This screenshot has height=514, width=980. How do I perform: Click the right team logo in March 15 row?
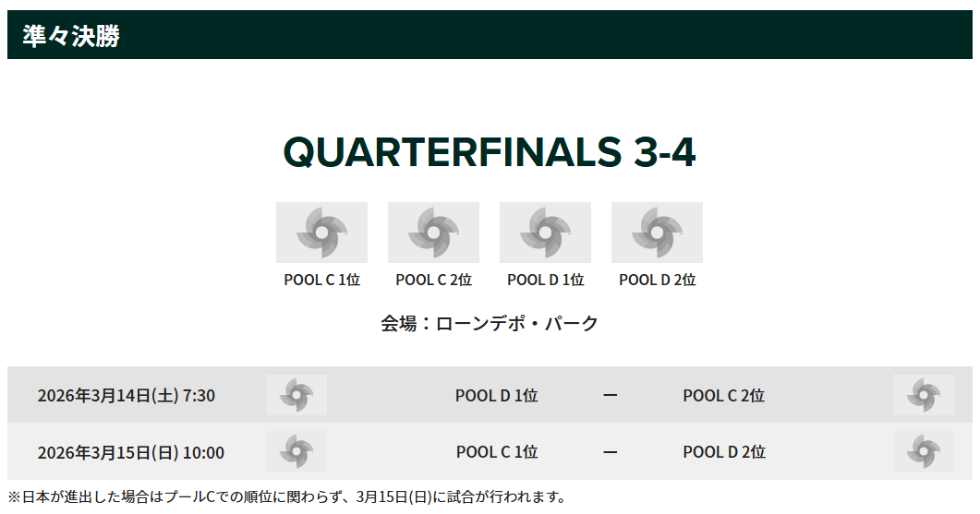click(x=923, y=451)
